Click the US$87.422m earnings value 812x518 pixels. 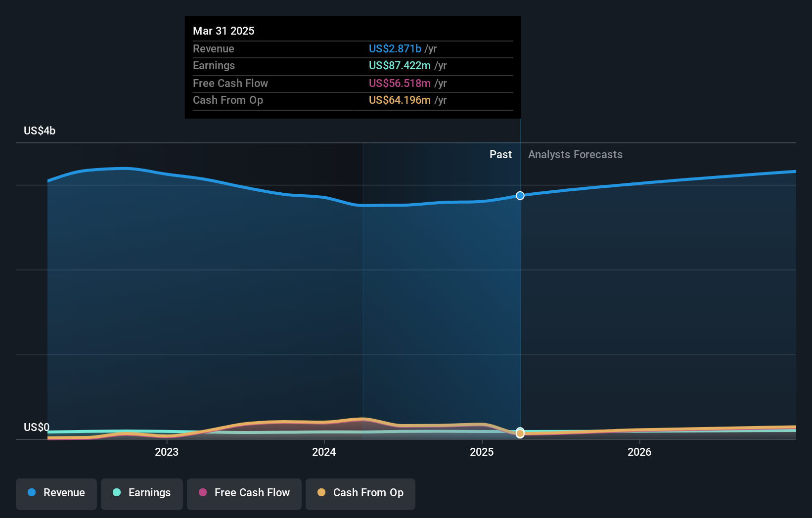coord(400,65)
